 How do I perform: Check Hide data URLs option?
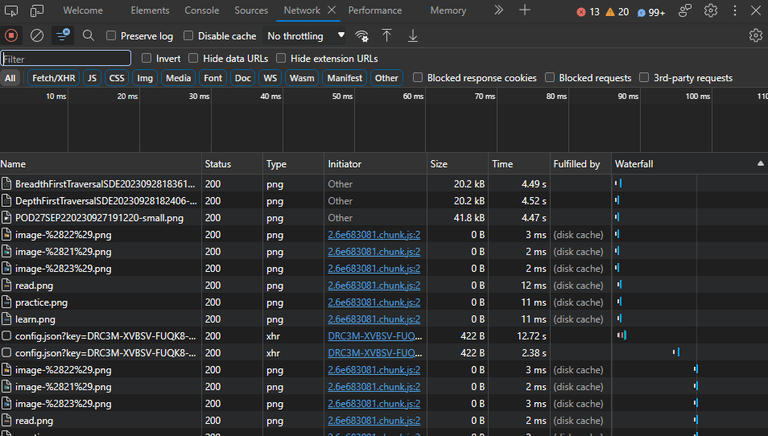pyautogui.click(x=193, y=58)
